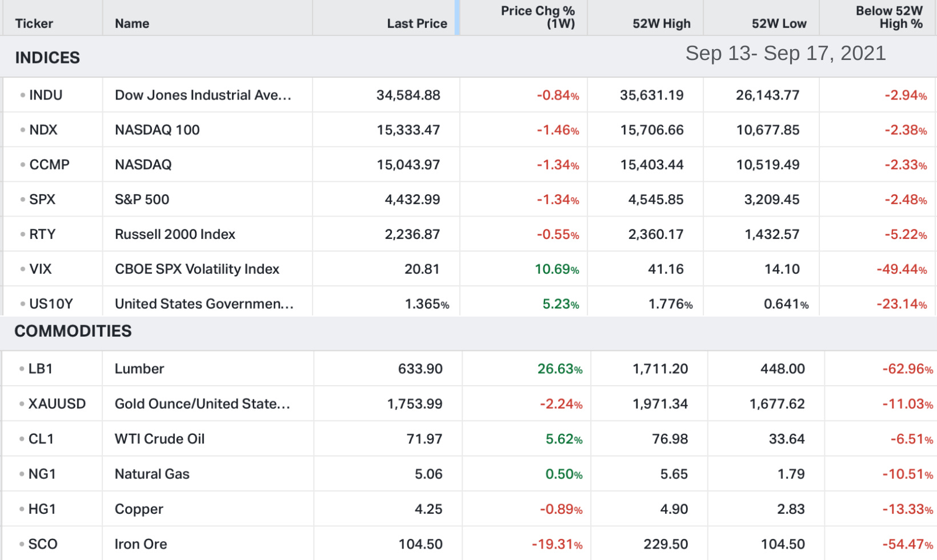This screenshot has height=560, width=937.
Task: Sort by the 52W Low column header
Action: click(779, 23)
